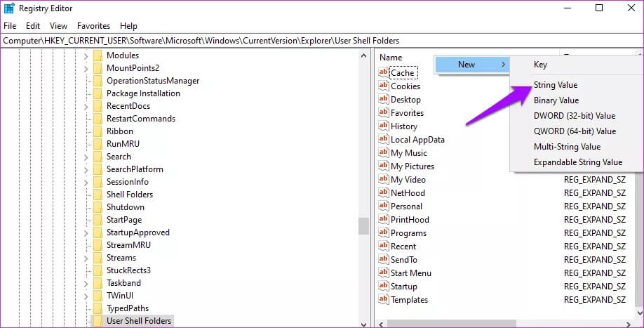Click the string icon beside Cookies value

point(383,86)
